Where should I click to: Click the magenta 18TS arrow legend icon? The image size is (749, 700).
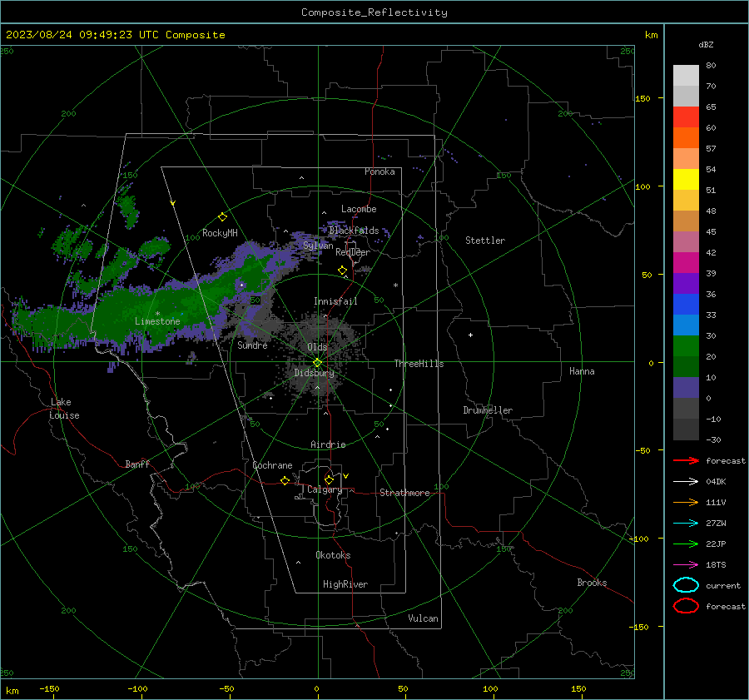pyautogui.click(x=686, y=565)
